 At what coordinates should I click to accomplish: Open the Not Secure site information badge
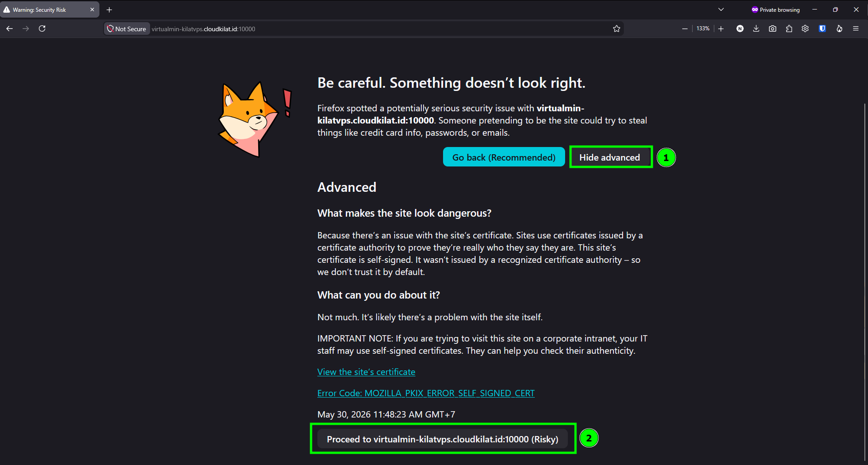(127, 29)
